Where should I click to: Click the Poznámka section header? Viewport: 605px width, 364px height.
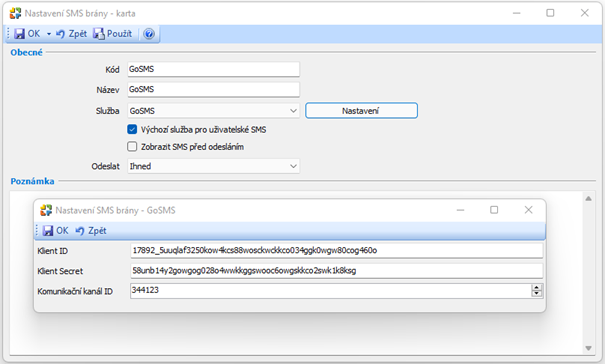(32, 181)
